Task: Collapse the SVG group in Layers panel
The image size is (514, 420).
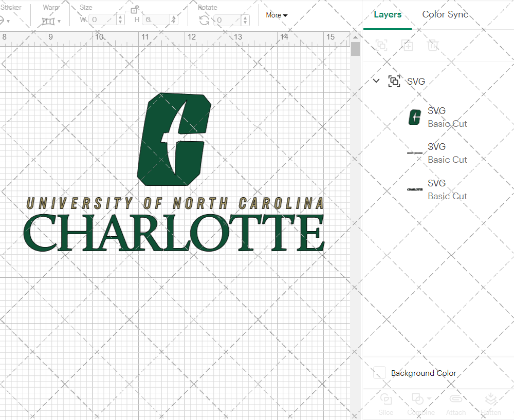Action: (x=376, y=81)
